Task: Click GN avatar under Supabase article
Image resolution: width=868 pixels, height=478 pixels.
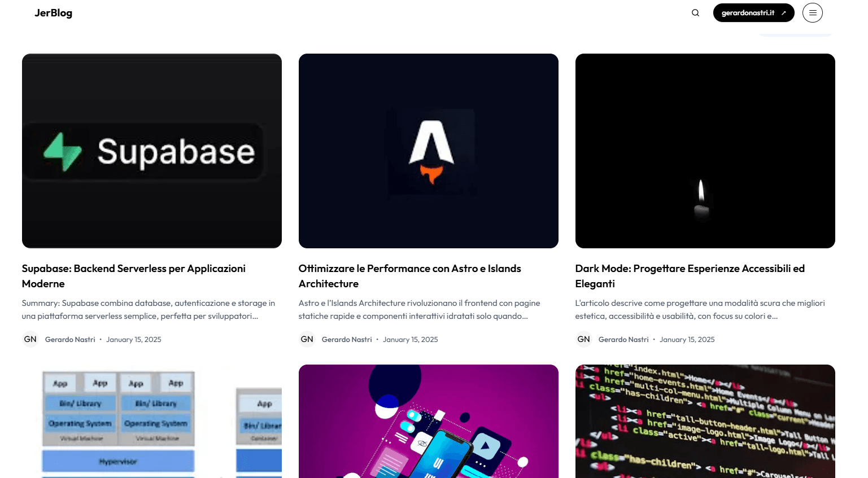Action: click(30, 339)
